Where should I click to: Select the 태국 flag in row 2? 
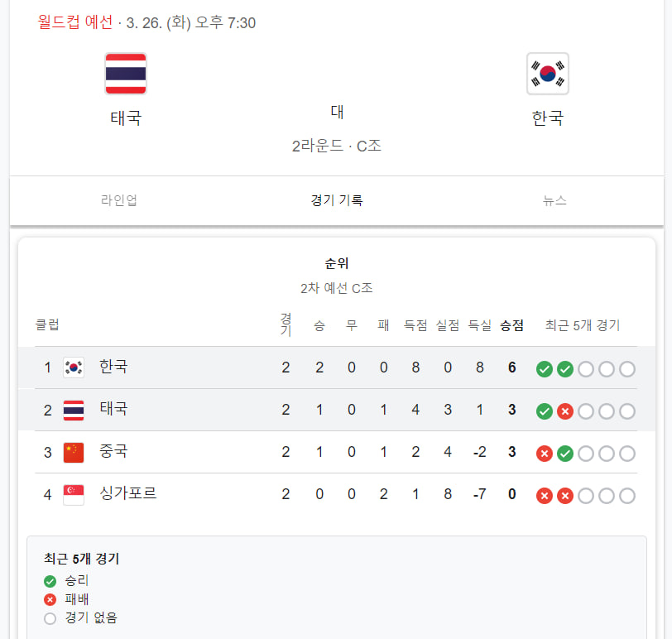pos(73,409)
